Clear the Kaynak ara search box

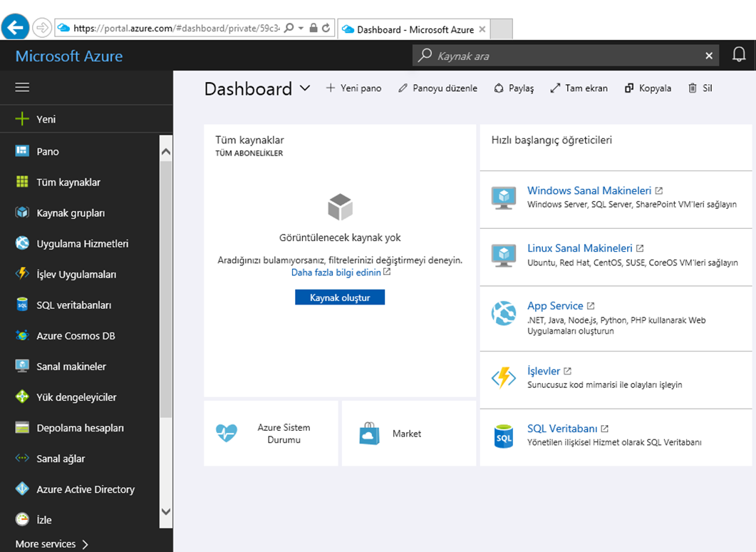pyautogui.click(x=709, y=56)
